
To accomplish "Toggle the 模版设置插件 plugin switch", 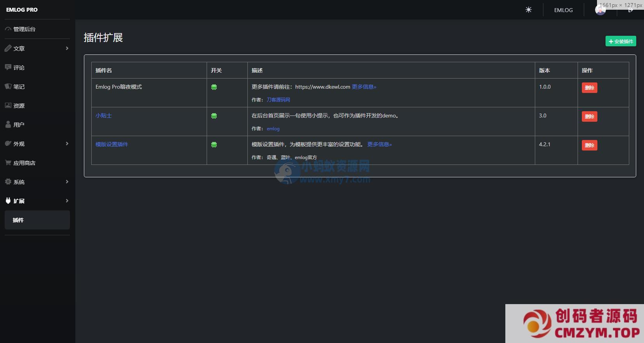I will 214,145.
